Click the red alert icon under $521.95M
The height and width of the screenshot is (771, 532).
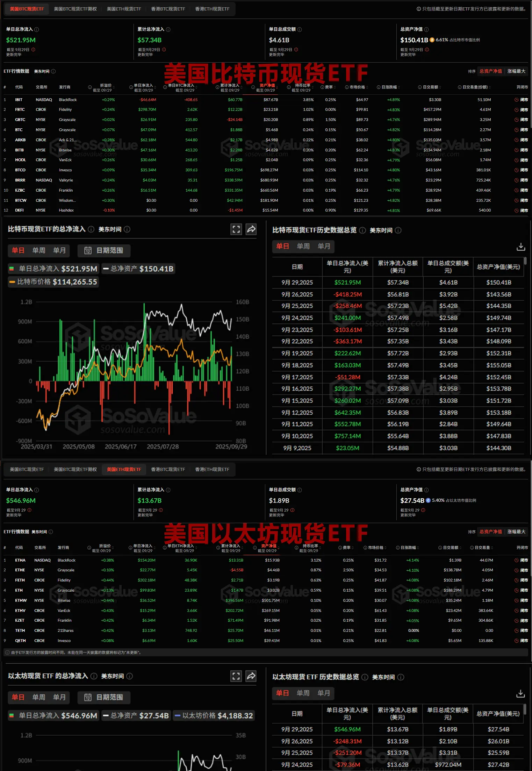click(34, 50)
